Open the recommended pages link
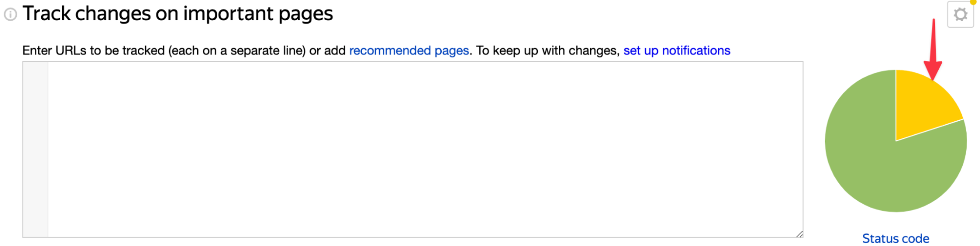 409,51
